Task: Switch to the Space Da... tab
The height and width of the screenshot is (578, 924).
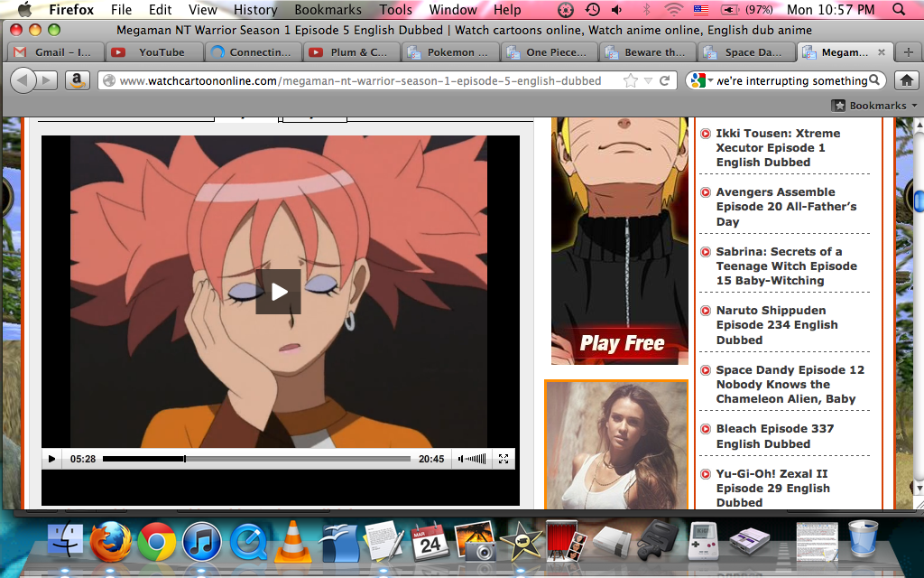Action: [x=744, y=52]
